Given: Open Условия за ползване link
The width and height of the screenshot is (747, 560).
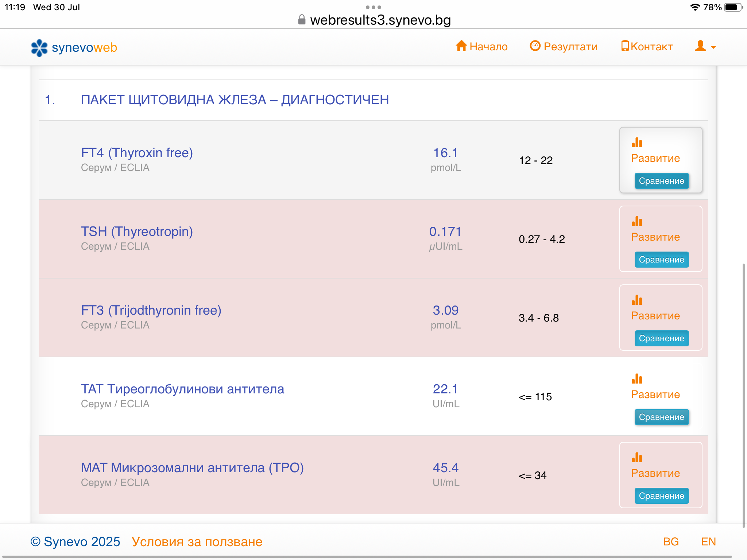Looking at the screenshot, I should coord(197,542).
